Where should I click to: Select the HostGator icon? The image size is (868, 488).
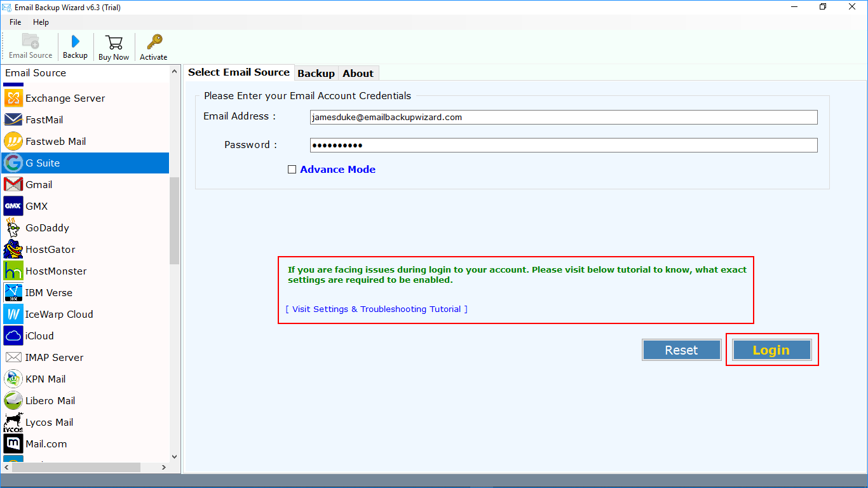(13, 249)
